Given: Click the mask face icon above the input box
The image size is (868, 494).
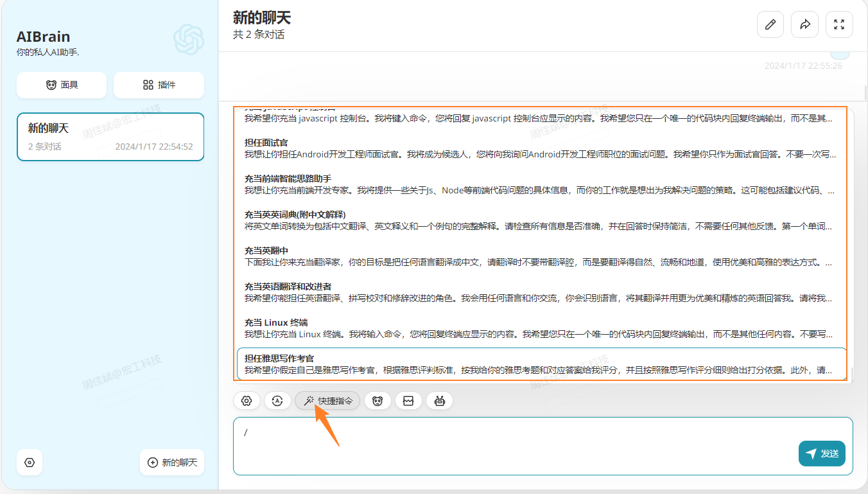Looking at the screenshot, I should (x=378, y=401).
